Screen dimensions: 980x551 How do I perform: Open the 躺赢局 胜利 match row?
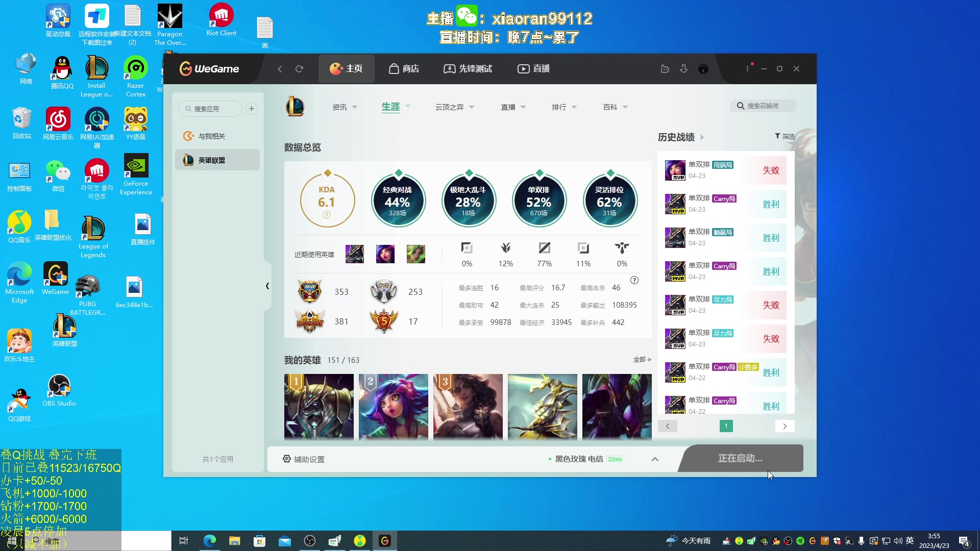[x=725, y=238]
